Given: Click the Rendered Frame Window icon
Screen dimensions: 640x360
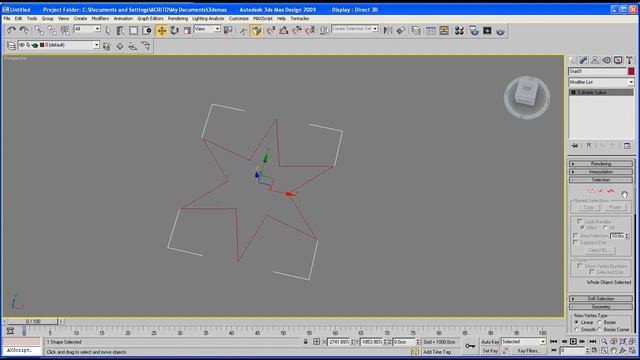Looking at the screenshot, I should point(487,30).
